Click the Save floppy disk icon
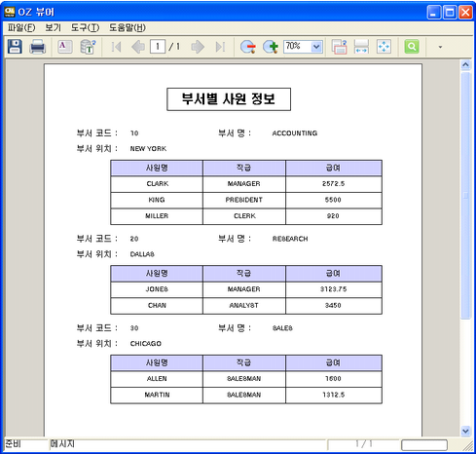Viewport: 476px width, 454px height. (15, 47)
